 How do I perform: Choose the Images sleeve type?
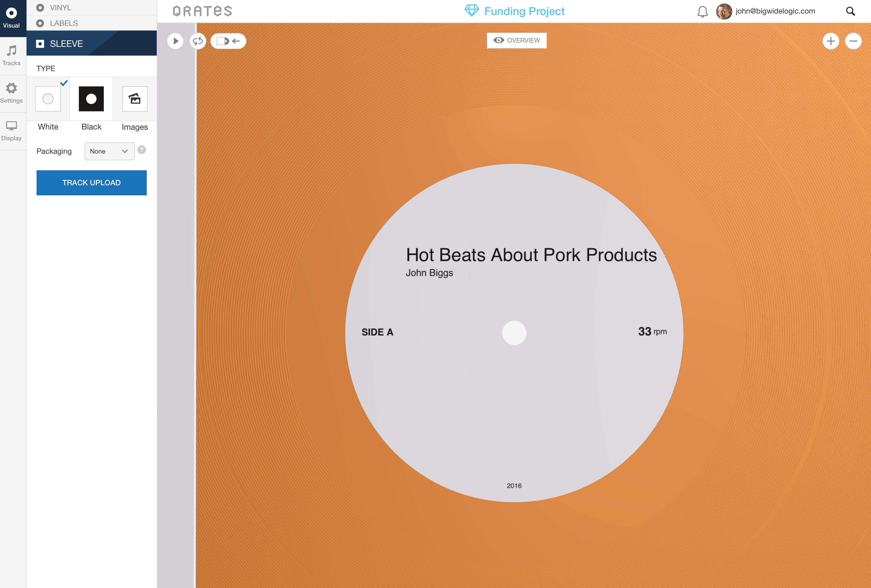(134, 99)
